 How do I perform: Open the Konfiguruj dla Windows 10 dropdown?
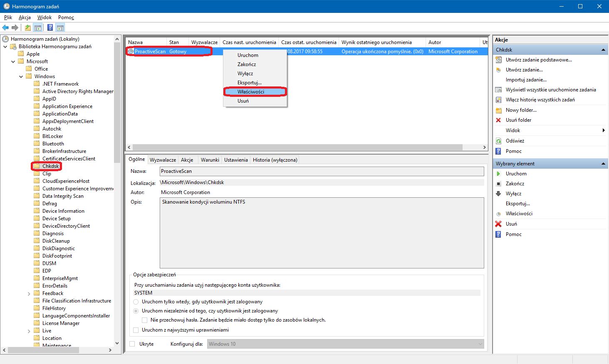pos(346,344)
